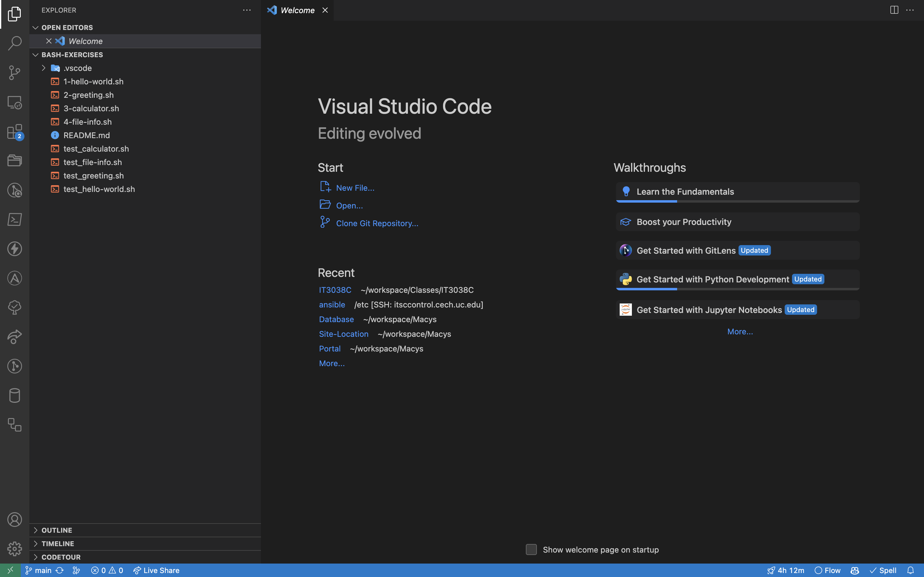Open Get Started with GitLens walkthrough

click(x=737, y=250)
